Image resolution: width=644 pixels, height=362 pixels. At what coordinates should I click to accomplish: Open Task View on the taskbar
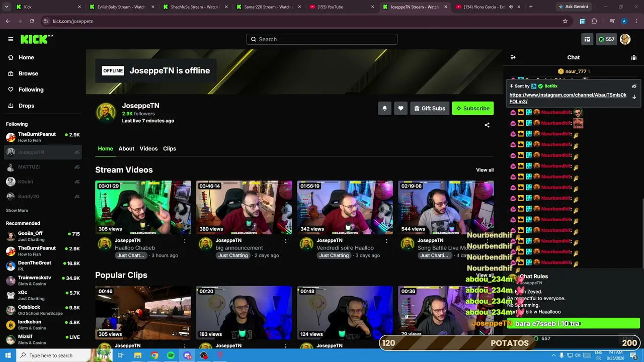tap(121, 355)
